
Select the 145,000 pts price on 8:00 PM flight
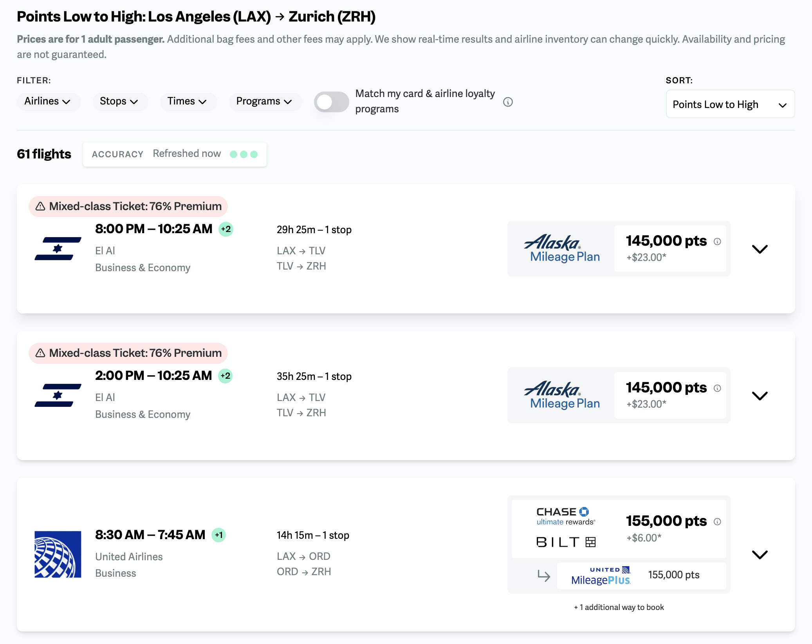coord(670,248)
